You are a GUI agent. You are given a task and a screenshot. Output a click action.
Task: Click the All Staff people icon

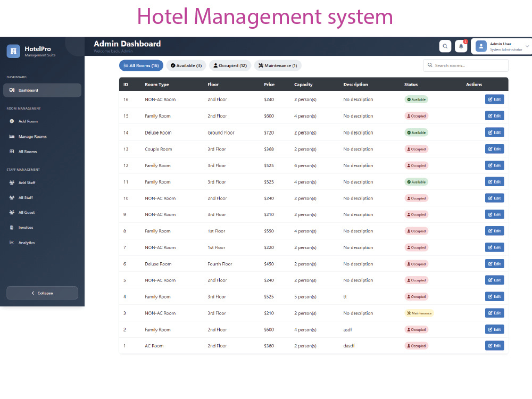[12, 197]
